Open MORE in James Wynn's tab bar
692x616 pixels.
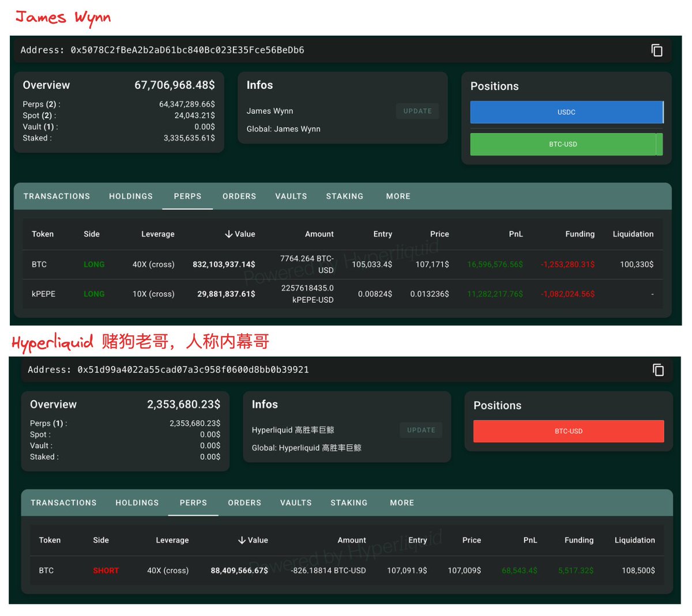398,196
